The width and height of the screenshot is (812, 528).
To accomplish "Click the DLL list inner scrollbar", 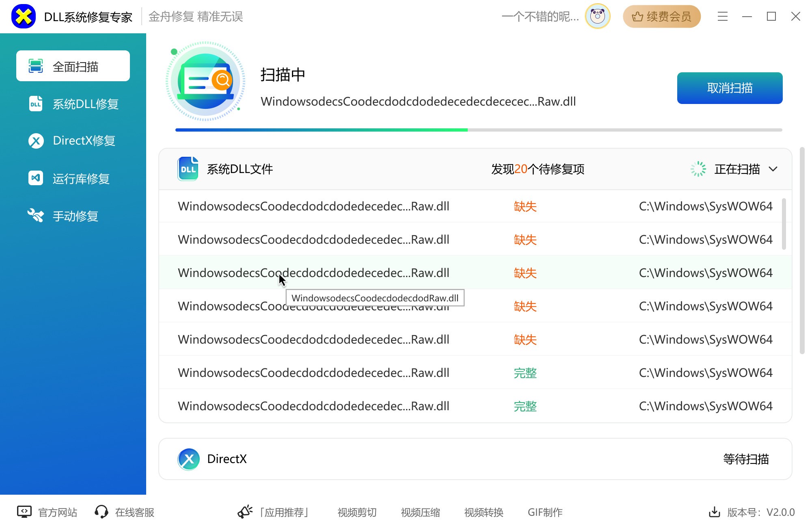I will coord(784,224).
